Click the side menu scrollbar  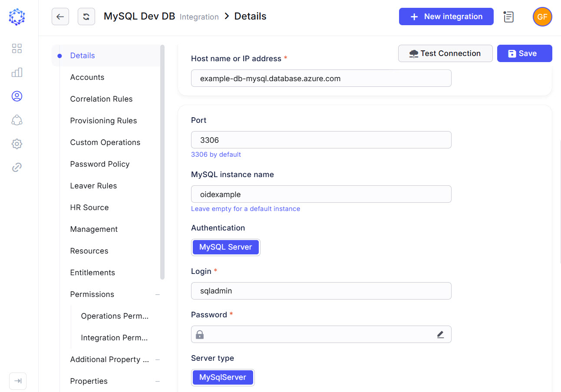coord(162,162)
